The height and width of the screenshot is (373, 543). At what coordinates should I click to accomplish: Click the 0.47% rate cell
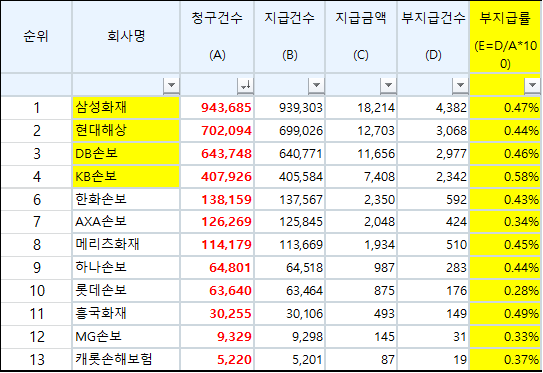505,108
